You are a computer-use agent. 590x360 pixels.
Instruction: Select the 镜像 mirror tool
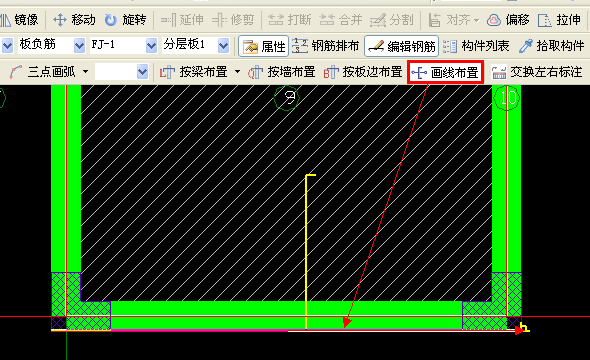(20, 20)
